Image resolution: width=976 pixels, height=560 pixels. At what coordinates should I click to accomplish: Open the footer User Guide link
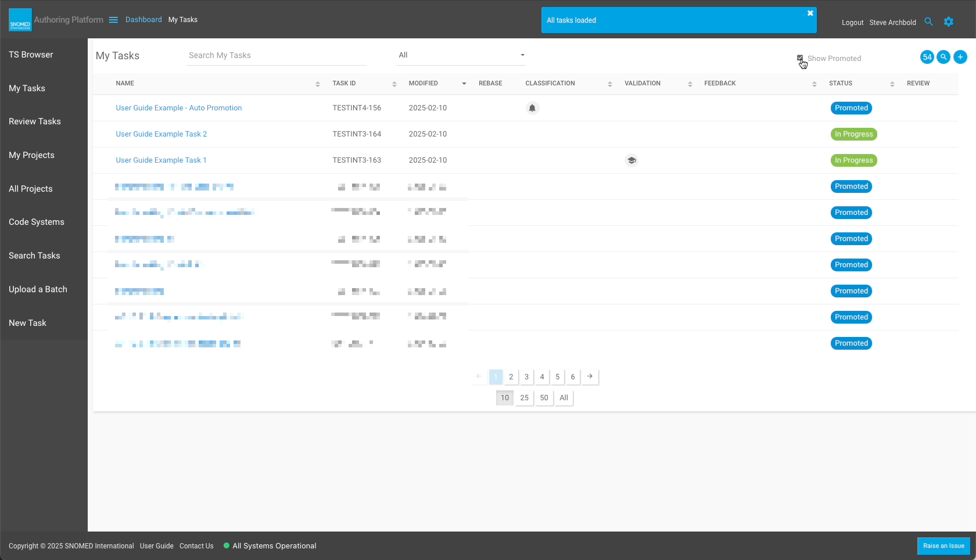coord(156,546)
